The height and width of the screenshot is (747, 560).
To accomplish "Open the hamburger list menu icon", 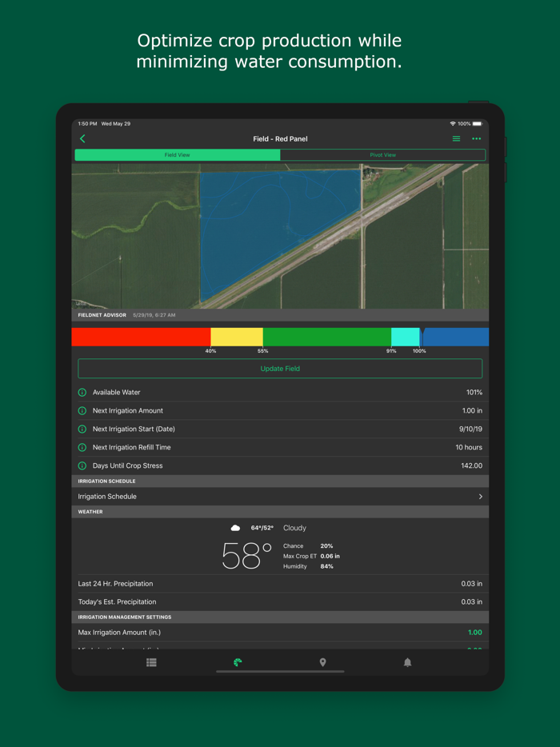I will [456, 138].
